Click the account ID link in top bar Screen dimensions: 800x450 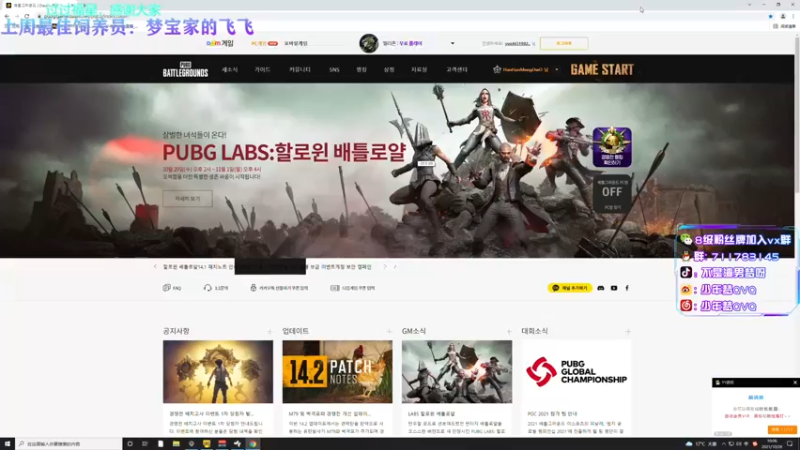[517, 43]
